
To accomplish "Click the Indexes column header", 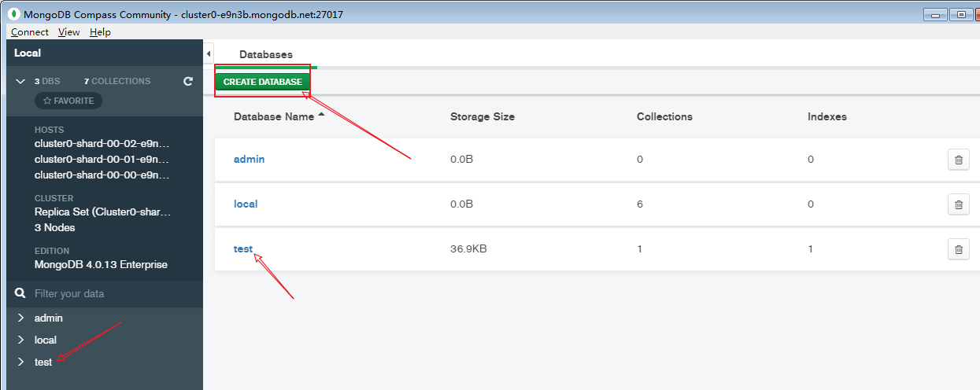I will tap(827, 116).
